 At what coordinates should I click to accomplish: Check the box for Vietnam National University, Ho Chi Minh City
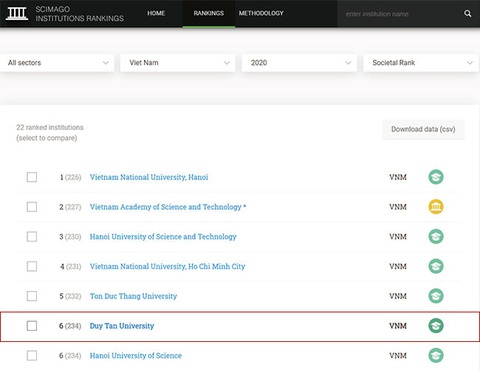tap(32, 266)
